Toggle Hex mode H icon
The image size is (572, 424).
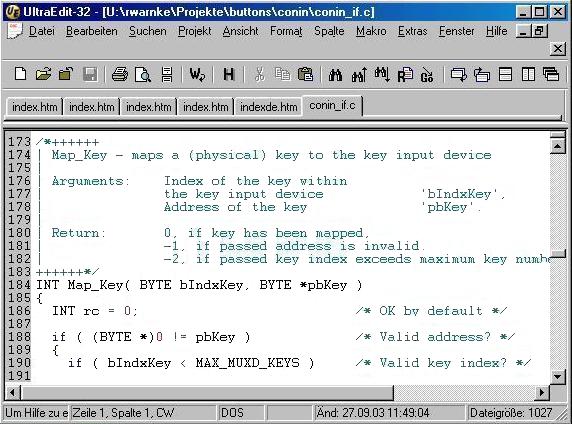pyautogui.click(x=228, y=74)
